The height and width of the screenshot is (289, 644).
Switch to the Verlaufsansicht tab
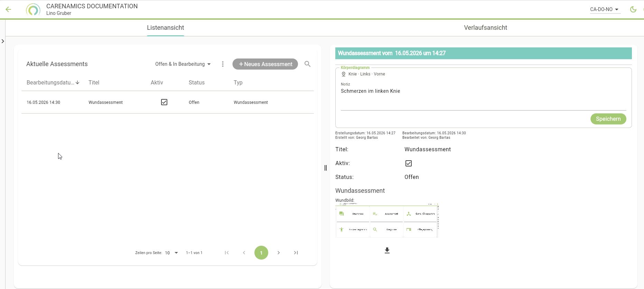tap(485, 28)
